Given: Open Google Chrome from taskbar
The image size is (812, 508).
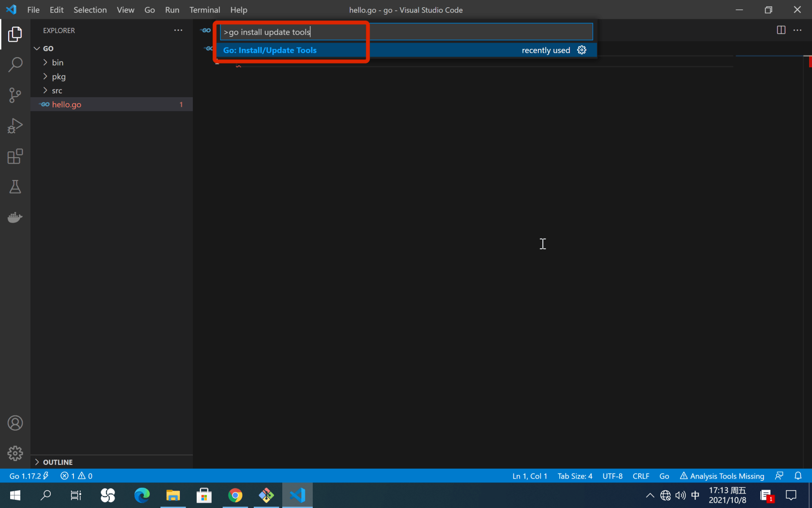Looking at the screenshot, I should [235, 495].
